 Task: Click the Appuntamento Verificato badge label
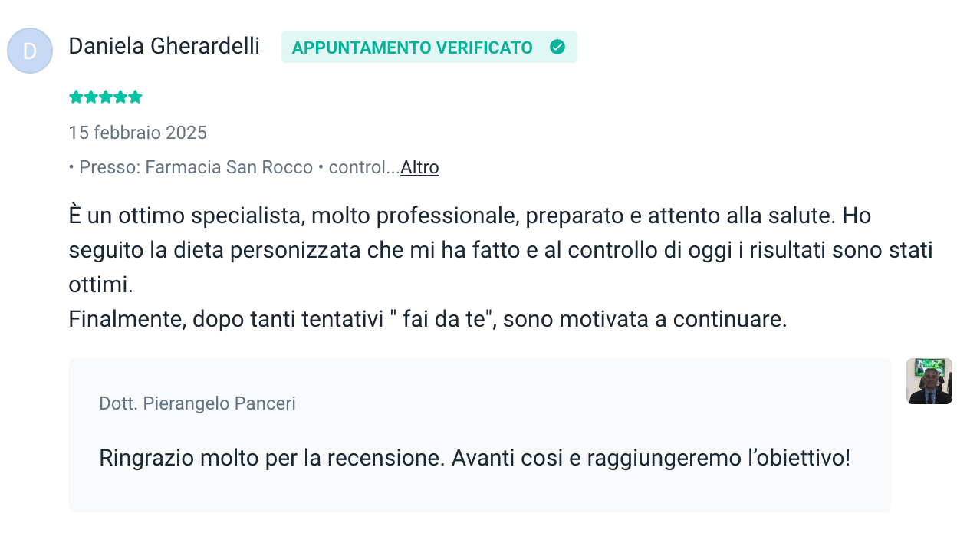413,48
